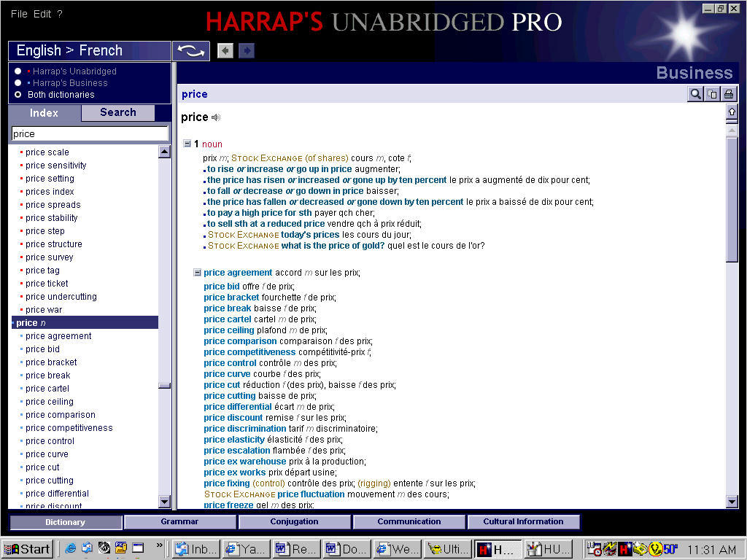Select the Harrap's Unabridged radio button
This screenshot has width=747, height=560.
(18, 71)
